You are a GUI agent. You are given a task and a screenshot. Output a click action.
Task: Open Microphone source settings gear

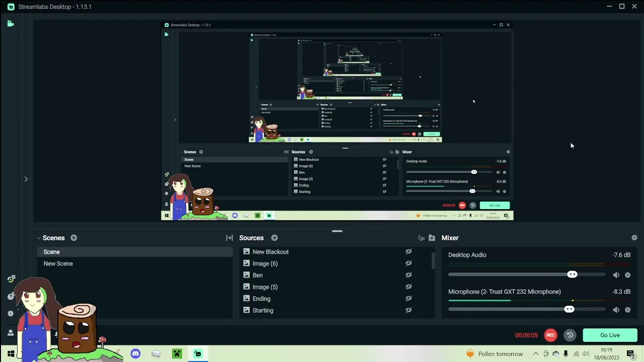(x=627, y=310)
